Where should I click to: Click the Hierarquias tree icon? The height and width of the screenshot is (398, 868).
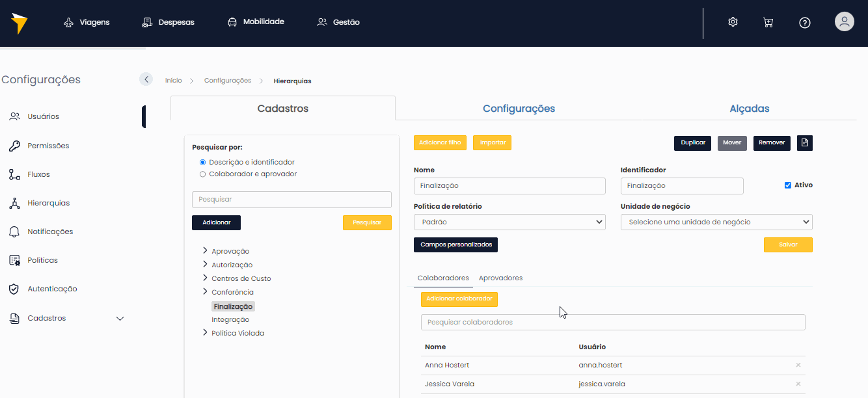click(x=14, y=203)
